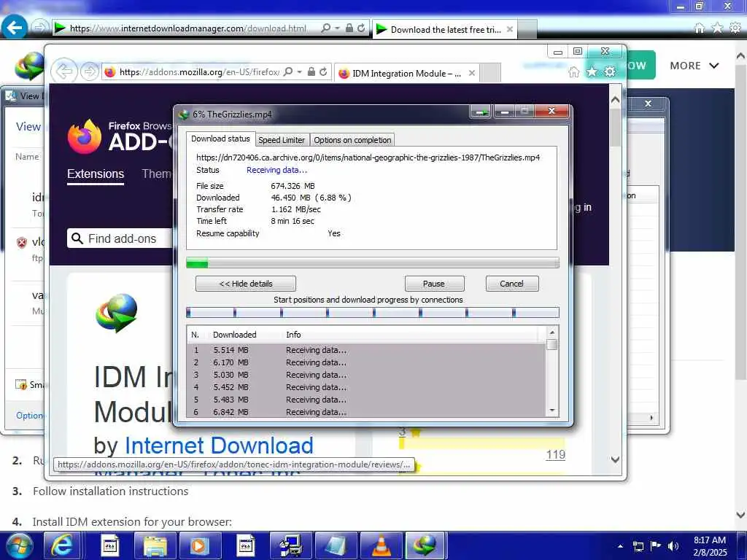Click 119 reviews count link

555,455
